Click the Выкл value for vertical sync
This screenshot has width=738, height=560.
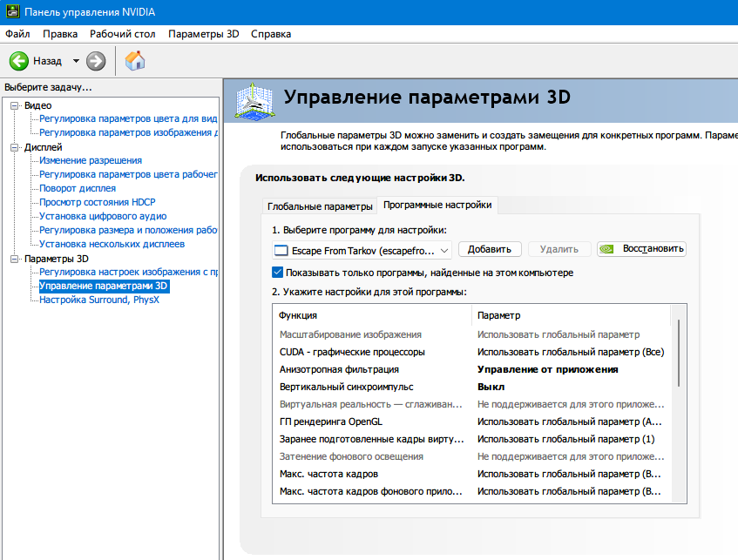pos(491,387)
